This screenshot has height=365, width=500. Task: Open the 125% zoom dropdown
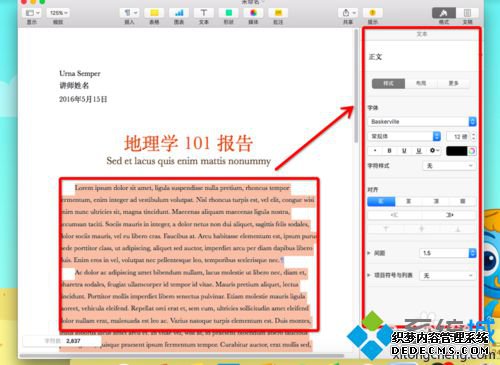click(58, 13)
